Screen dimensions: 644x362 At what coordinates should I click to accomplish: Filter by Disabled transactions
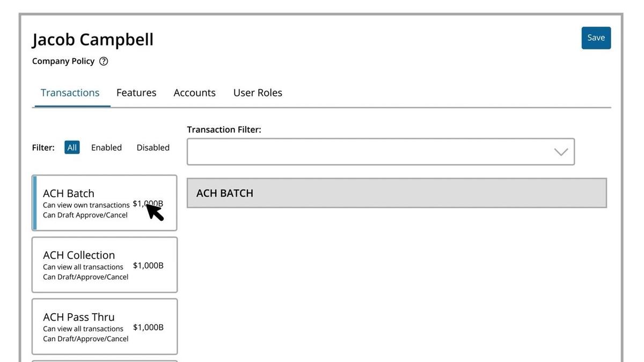(x=153, y=147)
